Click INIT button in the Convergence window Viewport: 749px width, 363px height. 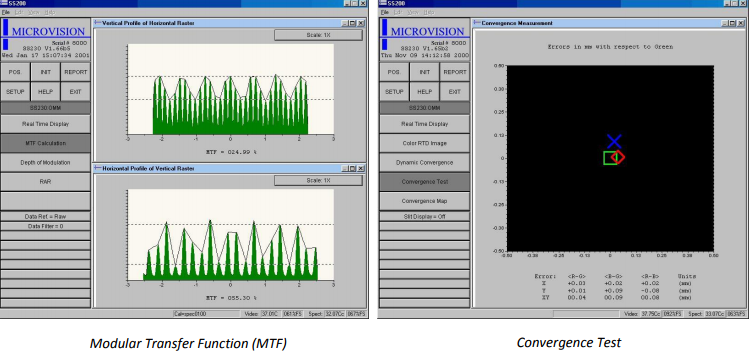click(x=425, y=72)
